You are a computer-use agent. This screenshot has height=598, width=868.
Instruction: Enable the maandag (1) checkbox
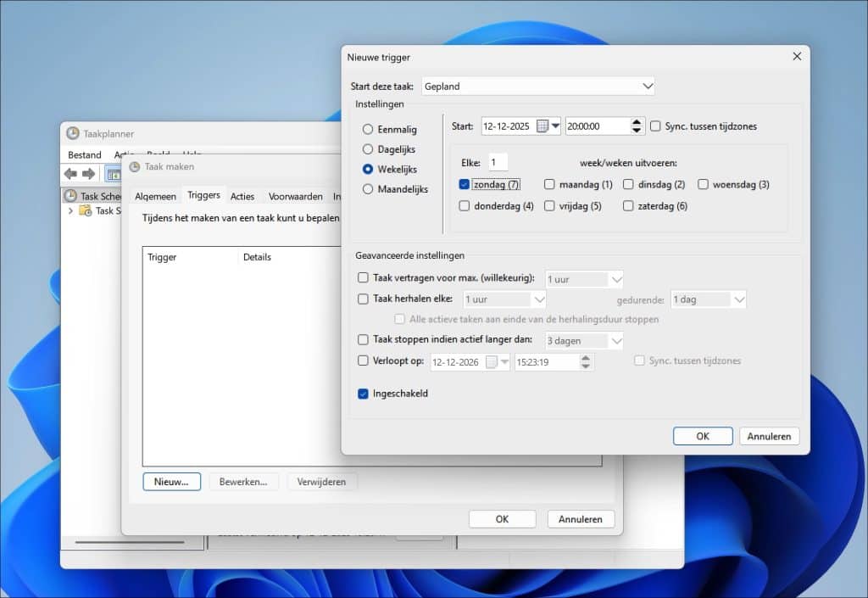pos(550,184)
